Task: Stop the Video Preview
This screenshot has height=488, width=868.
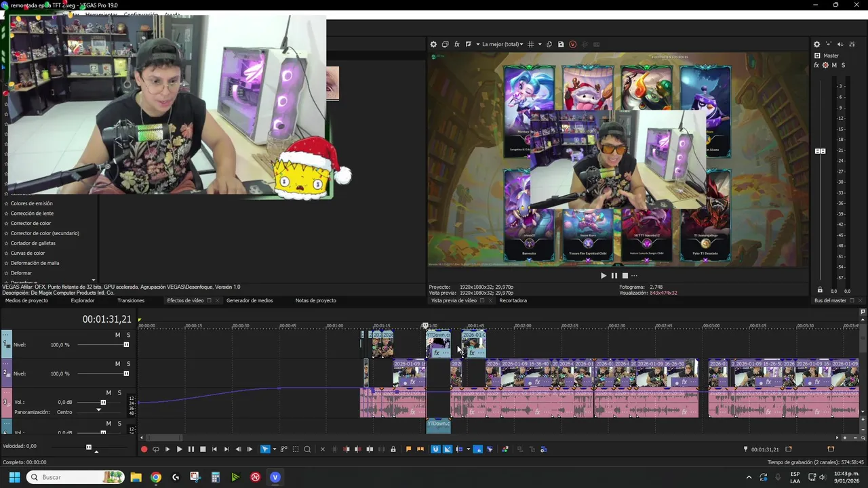Action: 625,275
